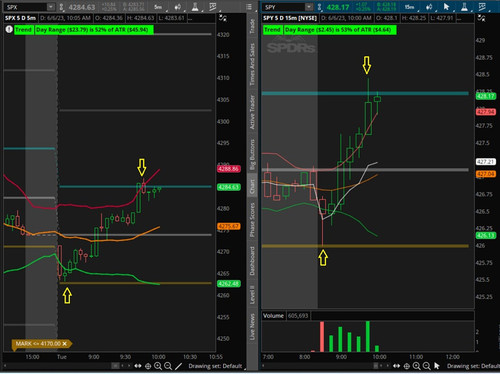This screenshot has height=374, width=500.
Task: Click the SPY symbol link clip icon
Action: [x=319, y=7]
